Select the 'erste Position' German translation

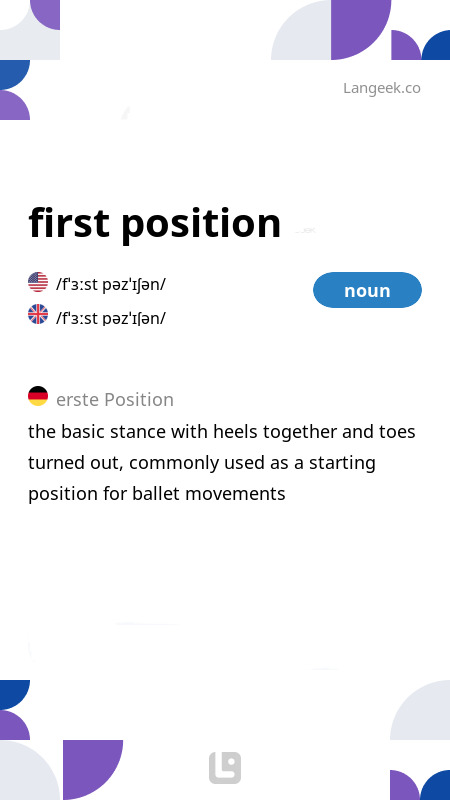(115, 399)
